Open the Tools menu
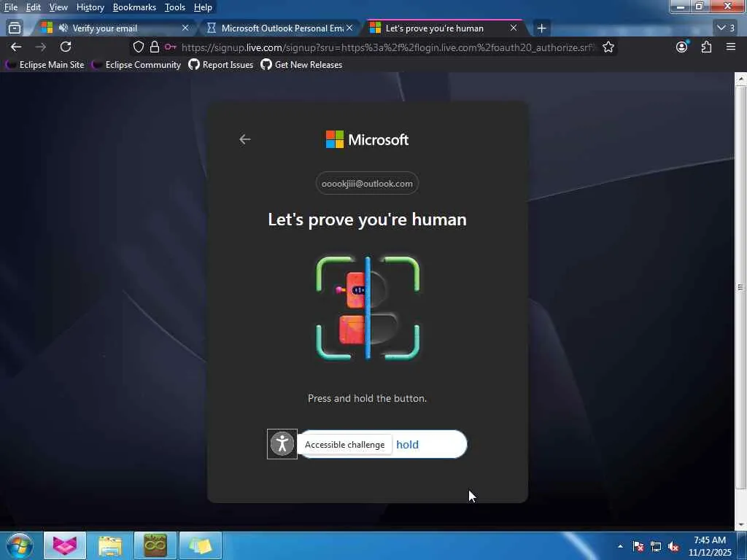Viewport: 747px width, 560px height. click(175, 7)
